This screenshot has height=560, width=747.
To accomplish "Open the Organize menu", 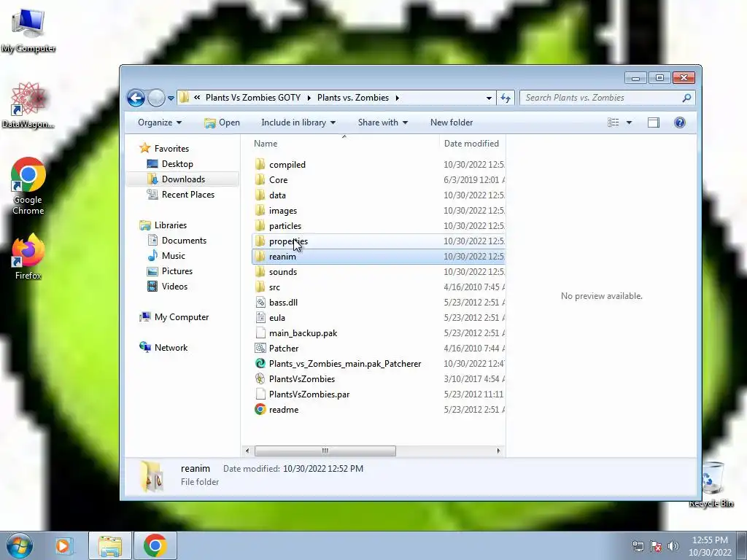I will [160, 122].
